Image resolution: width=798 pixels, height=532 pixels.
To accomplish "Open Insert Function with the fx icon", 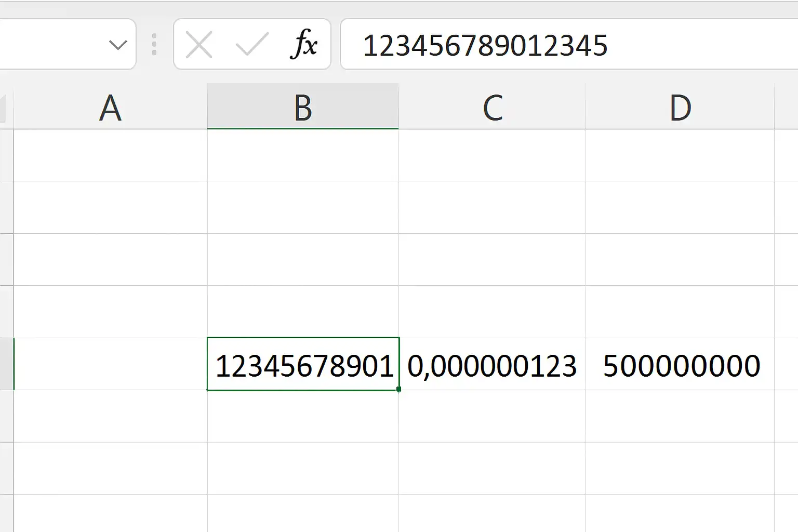I will (304, 45).
